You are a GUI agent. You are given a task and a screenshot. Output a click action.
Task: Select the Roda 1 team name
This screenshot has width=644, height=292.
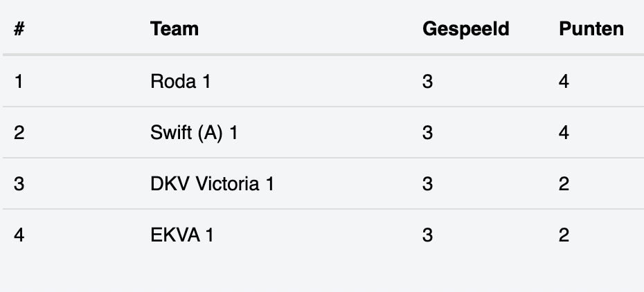tap(180, 81)
